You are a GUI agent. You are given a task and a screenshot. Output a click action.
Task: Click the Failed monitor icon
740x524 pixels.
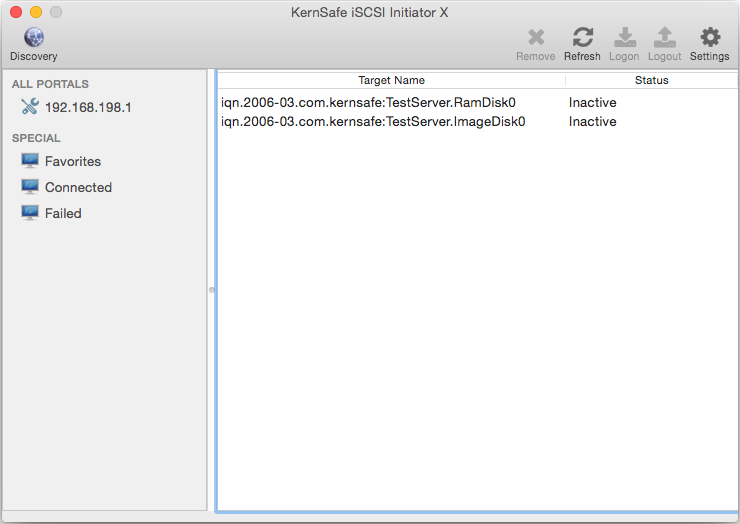tap(30, 213)
